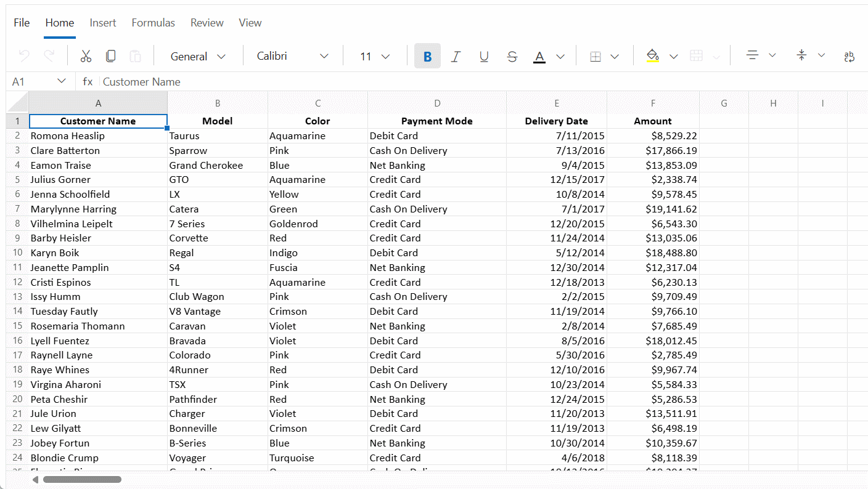868x489 pixels.
Task: Expand the Calibri font family dropdown
Action: point(292,56)
